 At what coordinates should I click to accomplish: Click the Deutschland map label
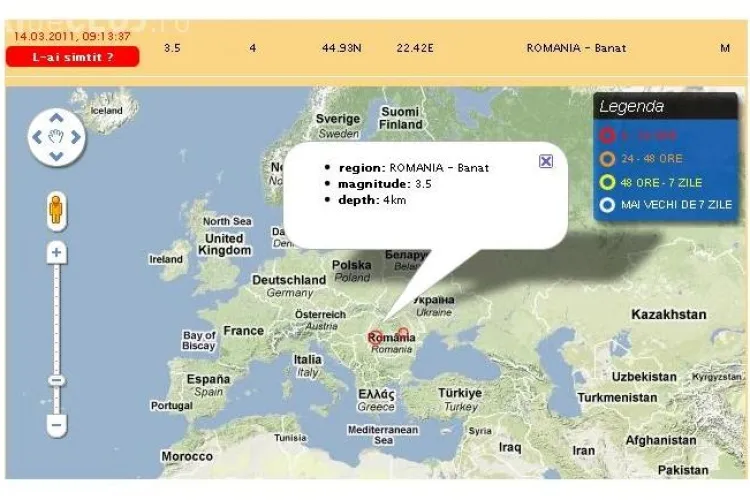click(x=289, y=280)
